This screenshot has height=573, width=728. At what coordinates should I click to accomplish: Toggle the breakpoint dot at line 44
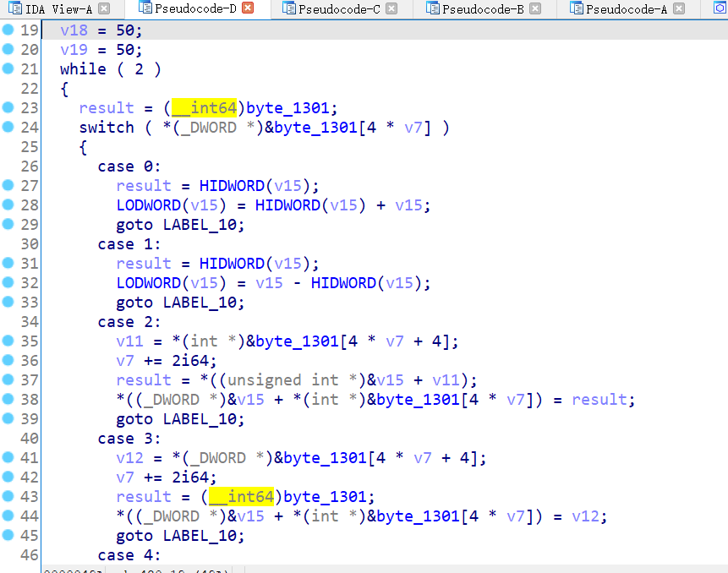(x=7, y=516)
